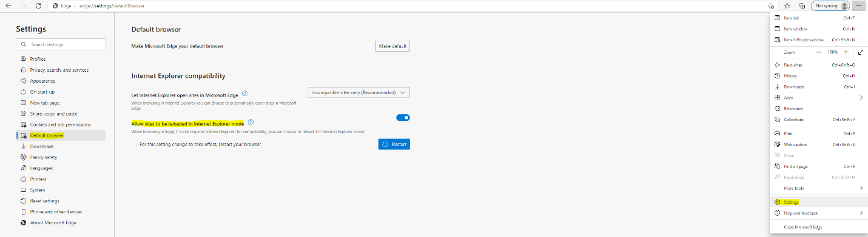The image size is (868, 237).
Task: Select New window in the menu
Action: point(818,29)
